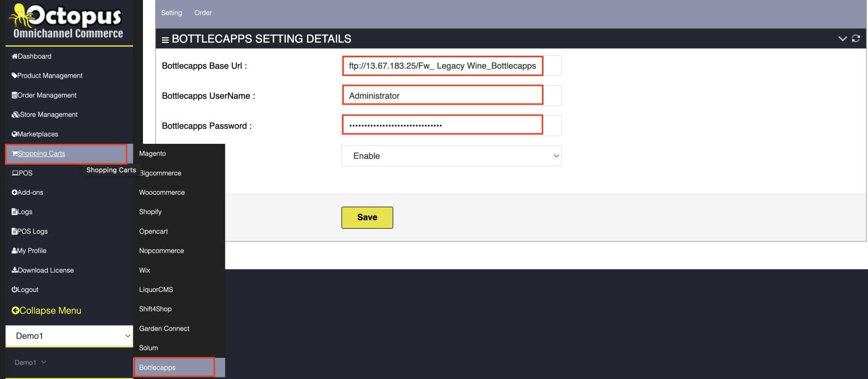
Task: Select Solum from the submenu
Action: (149, 348)
